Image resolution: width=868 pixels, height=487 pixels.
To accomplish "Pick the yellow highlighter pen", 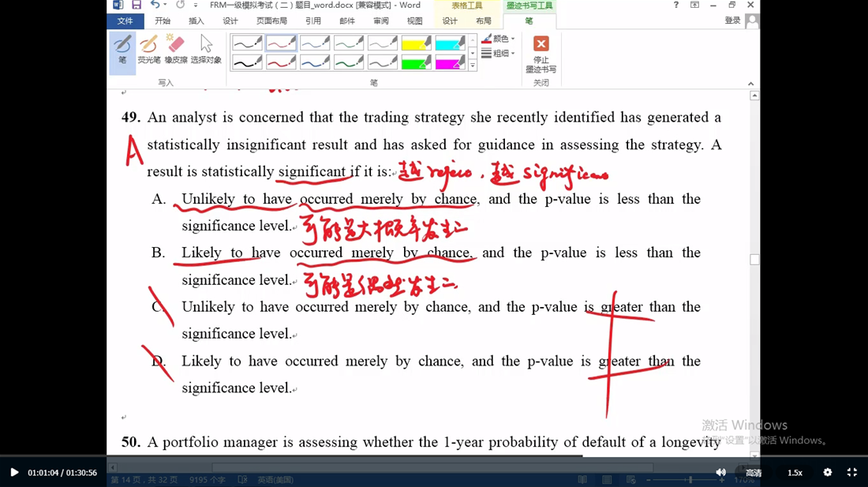I will (x=416, y=43).
